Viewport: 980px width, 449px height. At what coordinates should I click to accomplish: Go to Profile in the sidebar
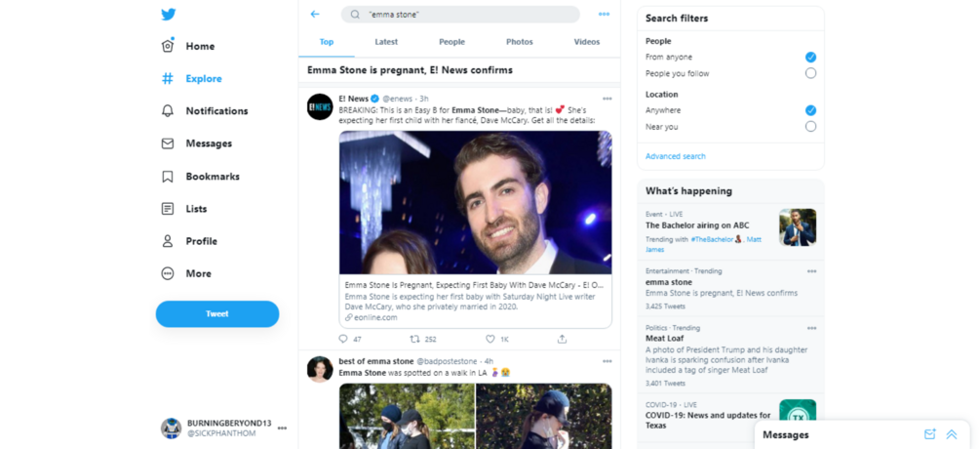pos(189,241)
